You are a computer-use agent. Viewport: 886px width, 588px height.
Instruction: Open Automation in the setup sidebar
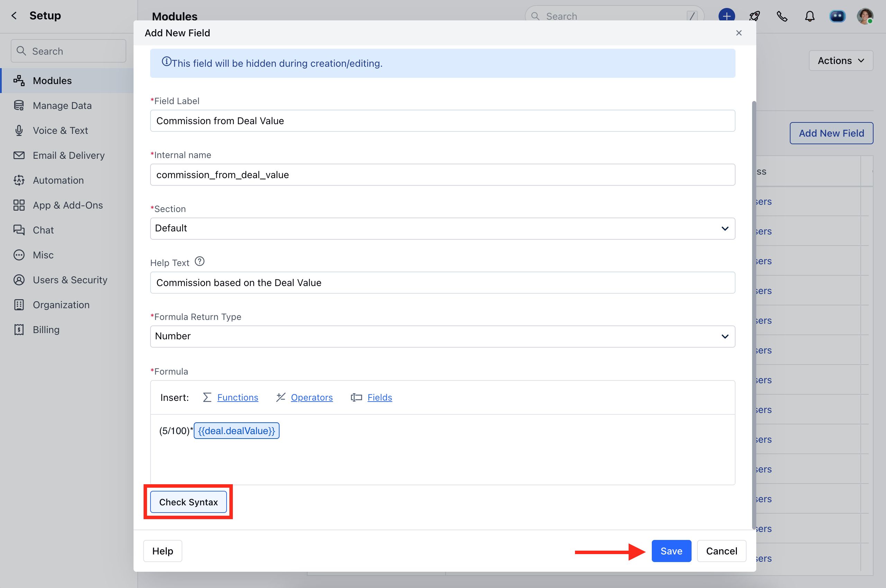pos(58,180)
